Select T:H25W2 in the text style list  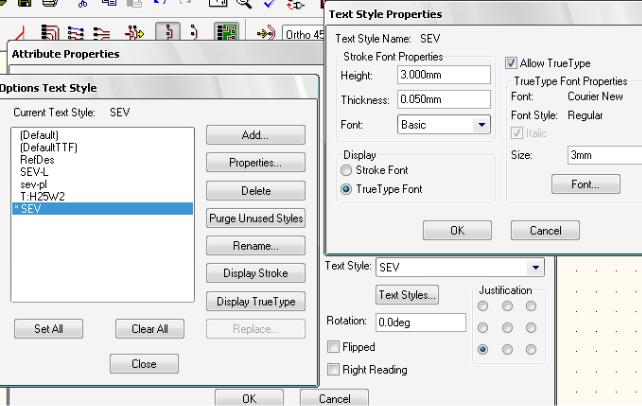coord(102,196)
